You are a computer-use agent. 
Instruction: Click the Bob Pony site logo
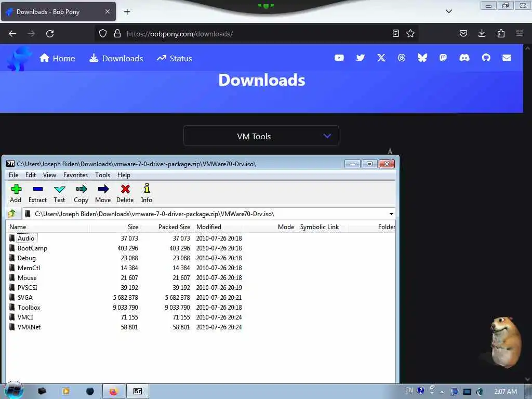pyautogui.click(x=19, y=59)
